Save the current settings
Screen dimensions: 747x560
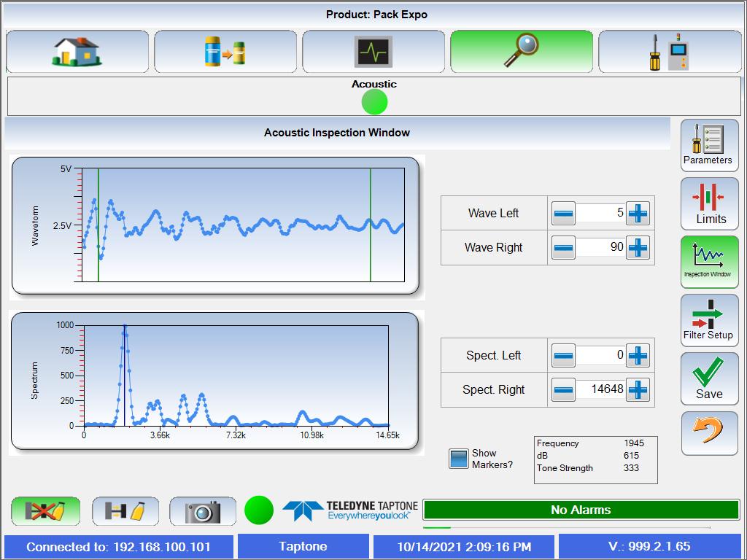(709, 378)
